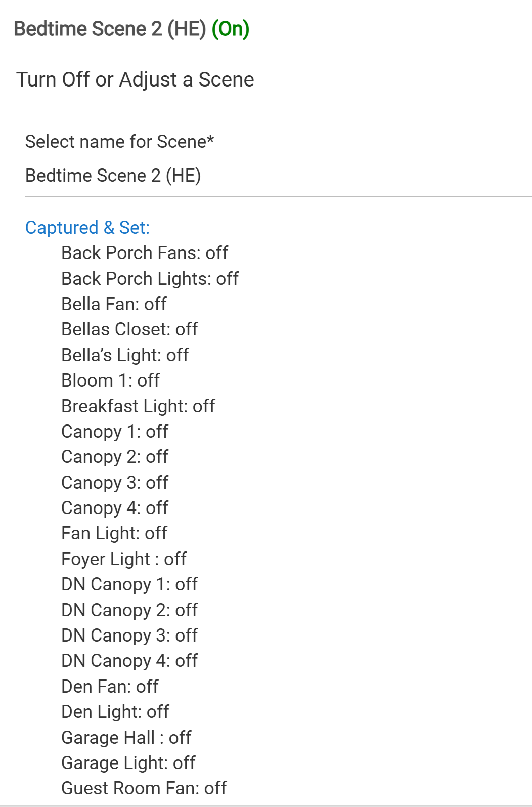Select the Garage Light: off entry
Screen dimensions: 532x807
pyautogui.click(x=128, y=763)
